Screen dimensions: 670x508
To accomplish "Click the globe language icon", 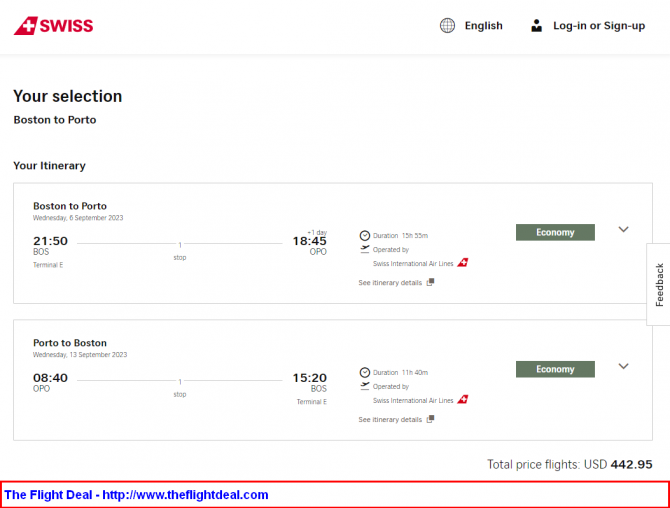I will (447, 26).
